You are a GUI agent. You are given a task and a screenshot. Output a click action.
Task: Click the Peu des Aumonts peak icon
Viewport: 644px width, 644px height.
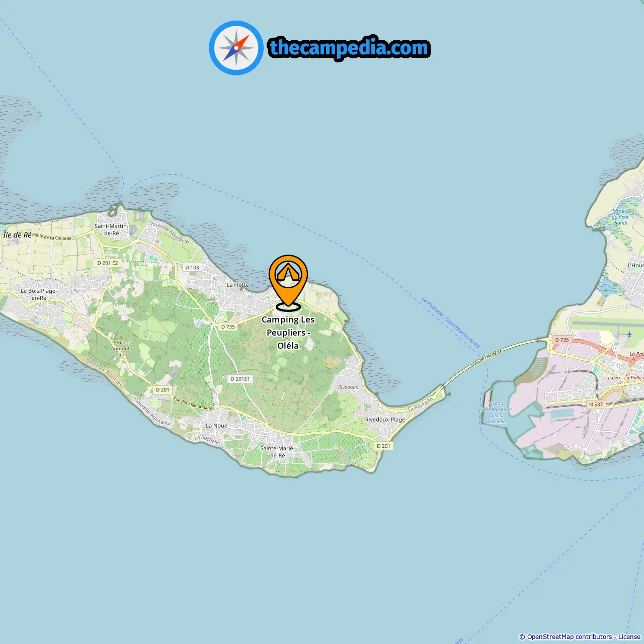tap(121, 337)
